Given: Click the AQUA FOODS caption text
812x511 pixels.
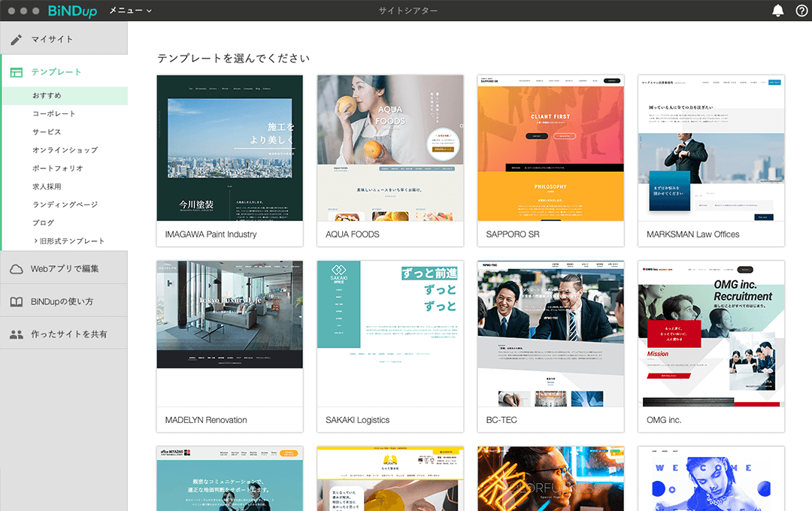Looking at the screenshot, I should click(353, 234).
